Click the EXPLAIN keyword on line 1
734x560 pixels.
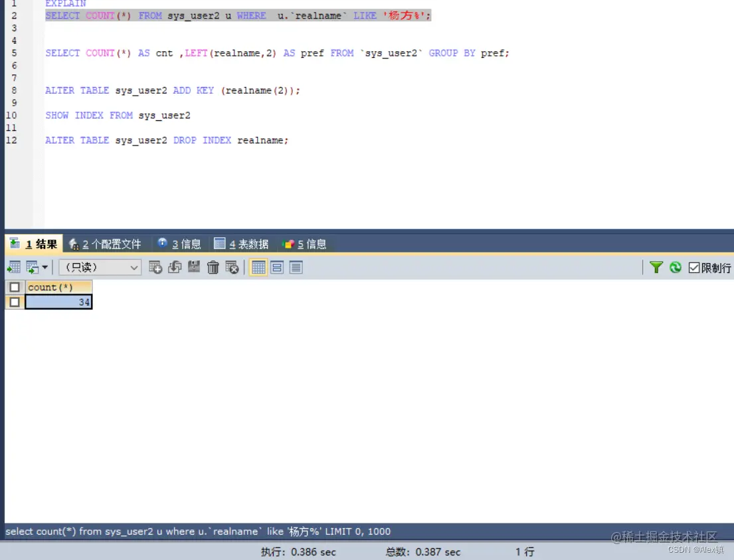pyautogui.click(x=66, y=3)
